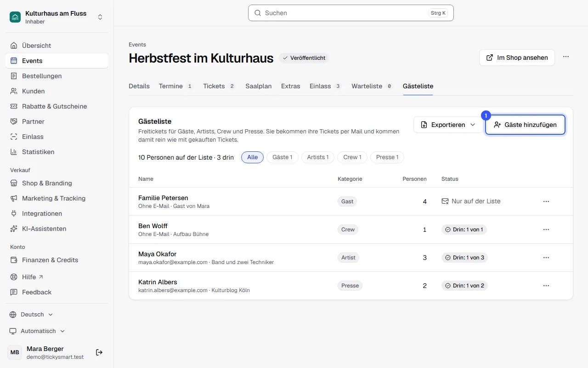This screenshot has height=368, width=588.
Task: Click the Integrationen plug icon
Action: click(14, 213)
